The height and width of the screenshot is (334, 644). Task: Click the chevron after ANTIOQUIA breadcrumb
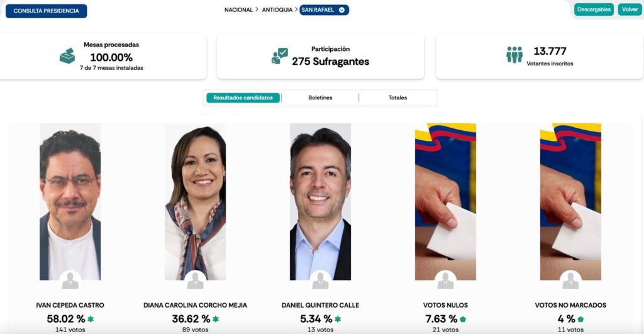(x=296, y=9)
